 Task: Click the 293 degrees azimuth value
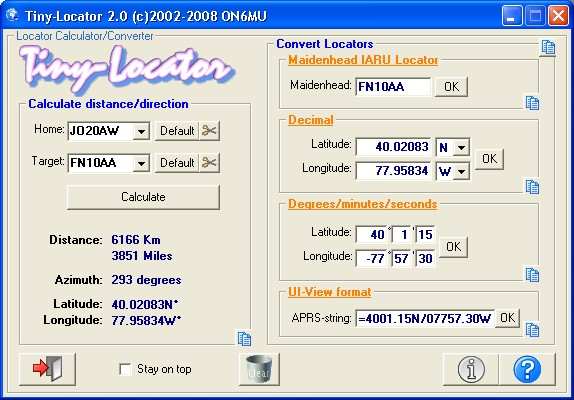146,280
